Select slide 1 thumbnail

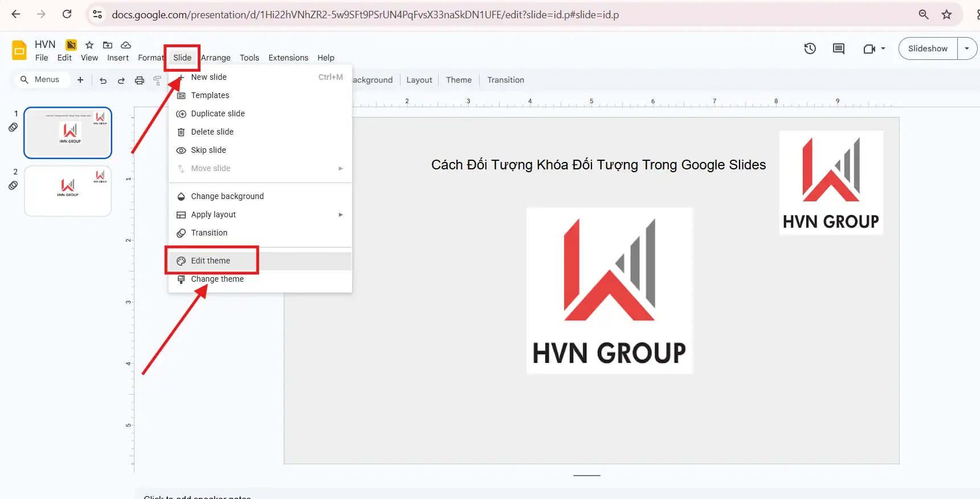[x=68, y=133]
